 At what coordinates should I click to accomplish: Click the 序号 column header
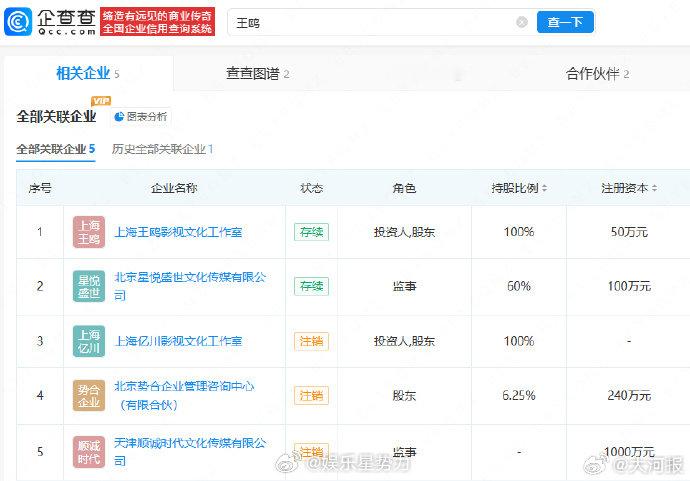coord(40,188)
